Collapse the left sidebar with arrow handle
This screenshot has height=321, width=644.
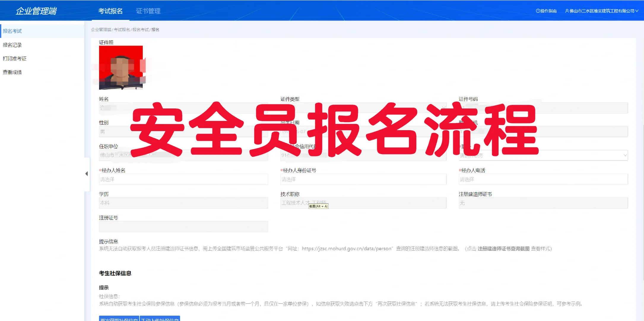(x=86, y=174)
